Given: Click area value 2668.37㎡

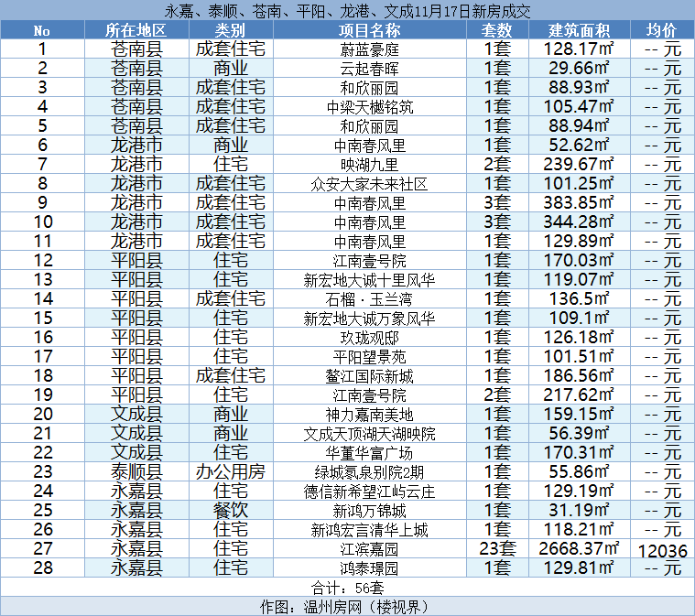Looking at the screenshot, I should coord(579,548).
